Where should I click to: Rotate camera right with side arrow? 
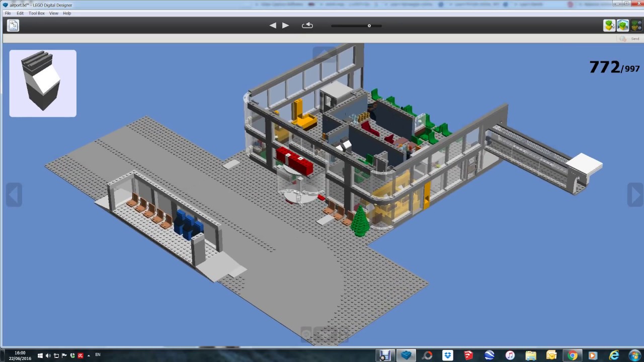[635, 195]
